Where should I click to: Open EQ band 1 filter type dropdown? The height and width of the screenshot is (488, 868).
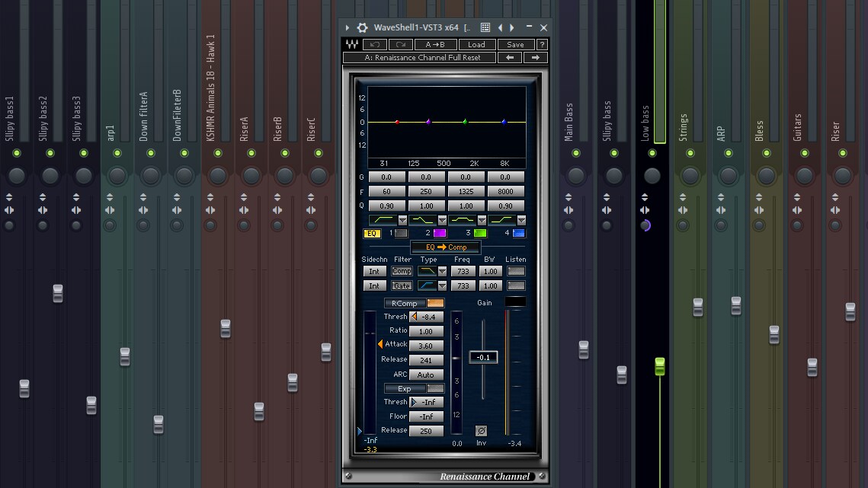402,220
